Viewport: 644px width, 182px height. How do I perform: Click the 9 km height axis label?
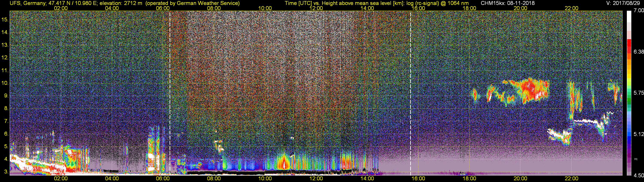pos(6,96)
